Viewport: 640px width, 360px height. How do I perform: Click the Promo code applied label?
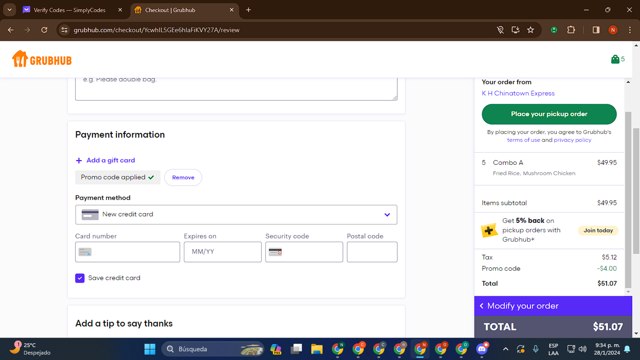118,177
